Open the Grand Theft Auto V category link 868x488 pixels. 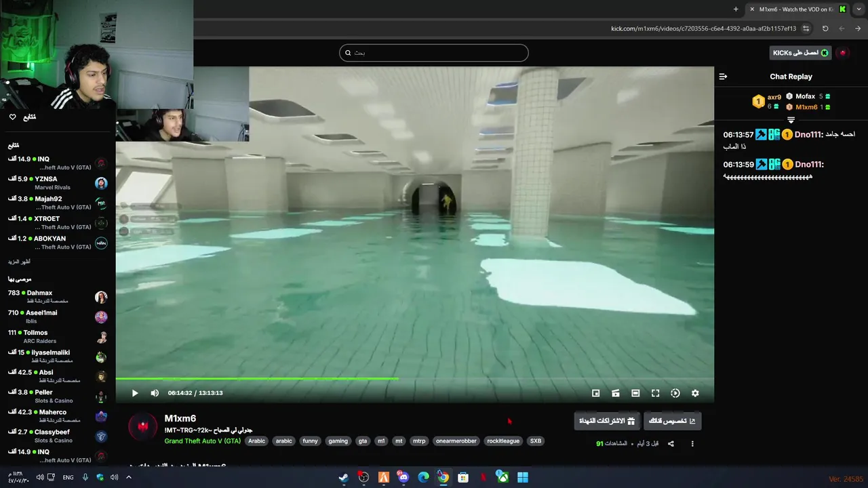click(x=202, y=441)
